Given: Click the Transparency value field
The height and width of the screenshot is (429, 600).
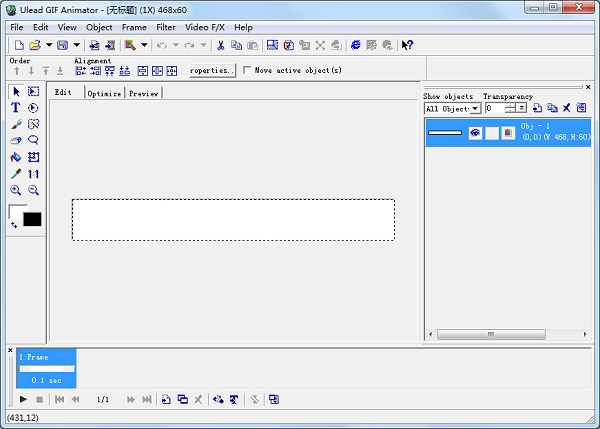Looking at the screenshot, I should 495,108.
